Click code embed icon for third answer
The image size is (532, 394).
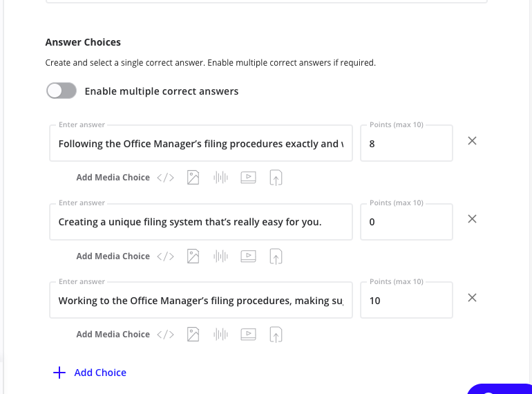pyautogui.click(x=165, y=335)
